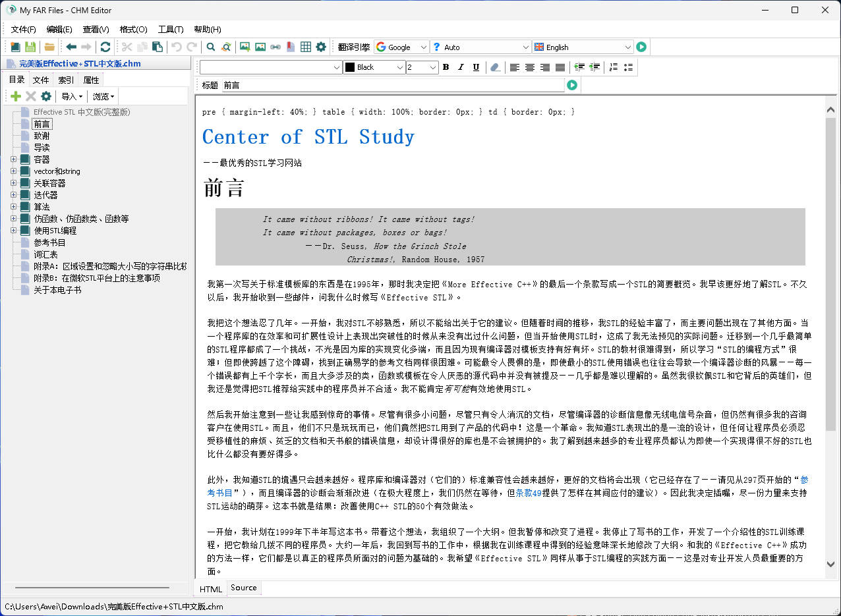The width and height of the screenshot is (841, 616).
Task: Click the paste clipboard icon
Action: click(158, 47)
